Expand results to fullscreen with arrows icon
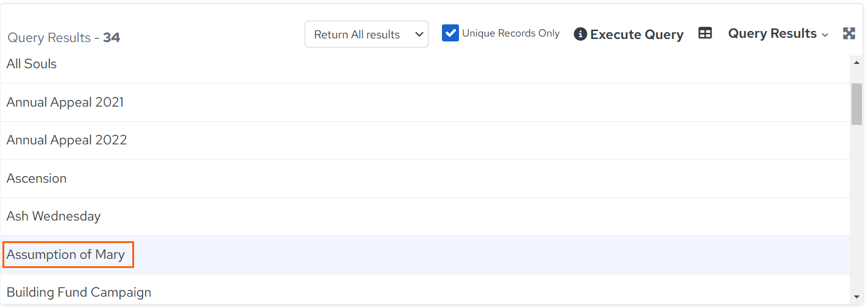This screenshot has height=307, width=868. [x=849, y=34]
